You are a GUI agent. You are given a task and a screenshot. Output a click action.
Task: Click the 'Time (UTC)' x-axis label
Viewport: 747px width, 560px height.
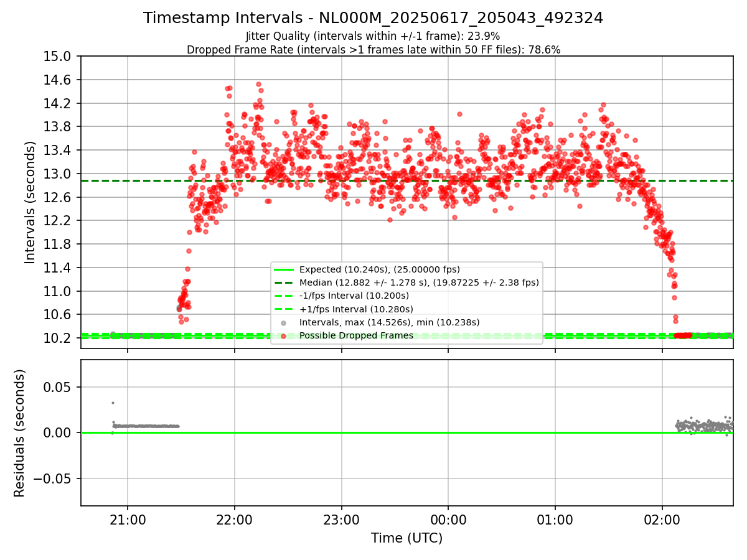click(x=406, y=538)
